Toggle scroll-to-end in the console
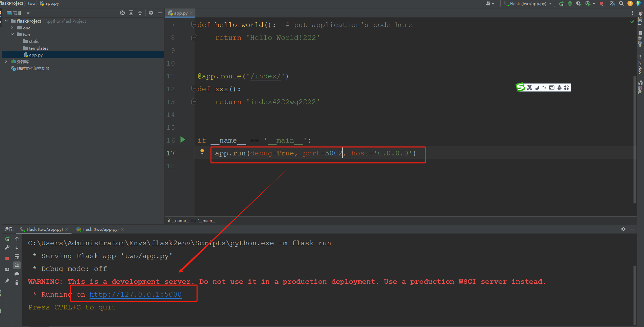The image size is (644, 327). click(17, 265)
